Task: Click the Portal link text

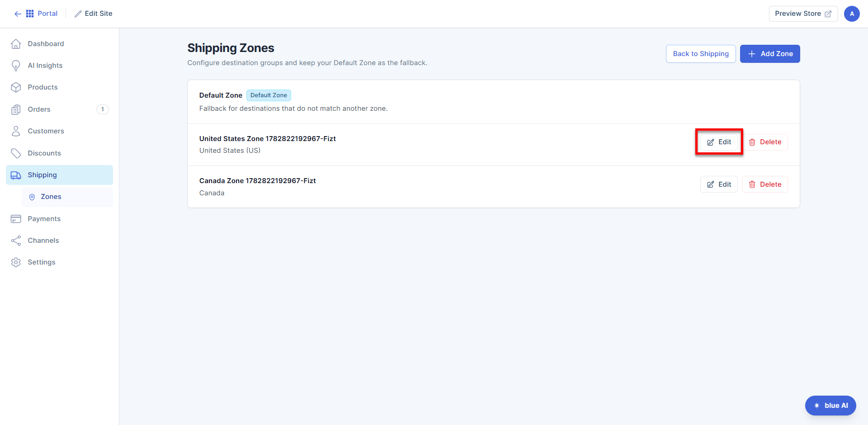Action: 47,14
